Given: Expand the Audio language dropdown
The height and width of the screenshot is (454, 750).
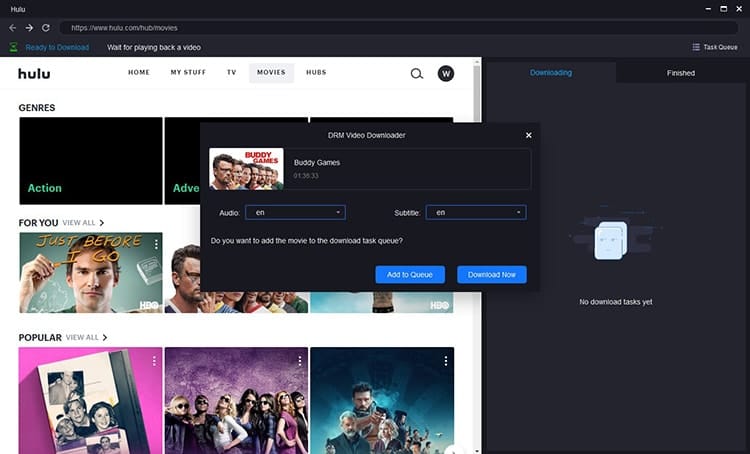Looking at the screenshot, I should pos(295,212).
